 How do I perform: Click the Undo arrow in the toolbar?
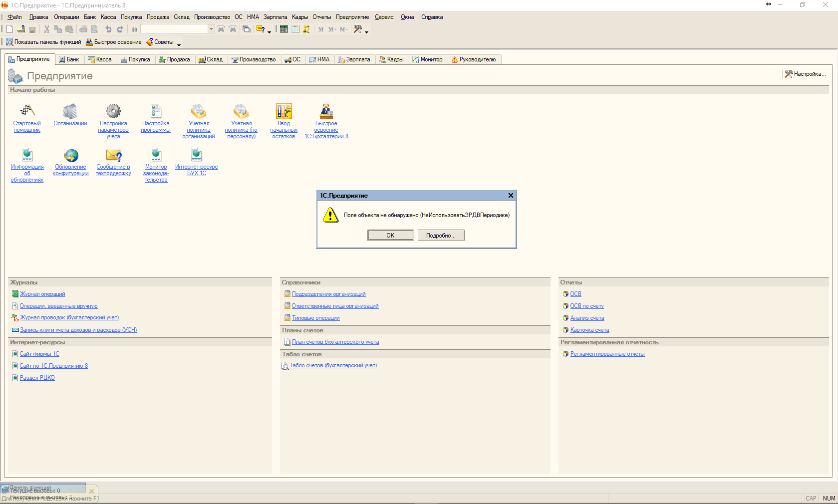pos(108,29)
